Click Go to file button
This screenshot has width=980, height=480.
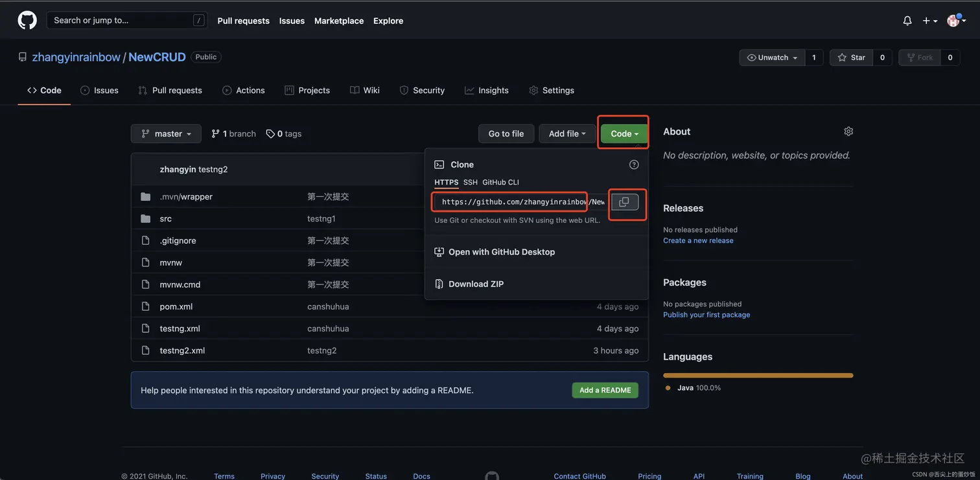[506, 133]
